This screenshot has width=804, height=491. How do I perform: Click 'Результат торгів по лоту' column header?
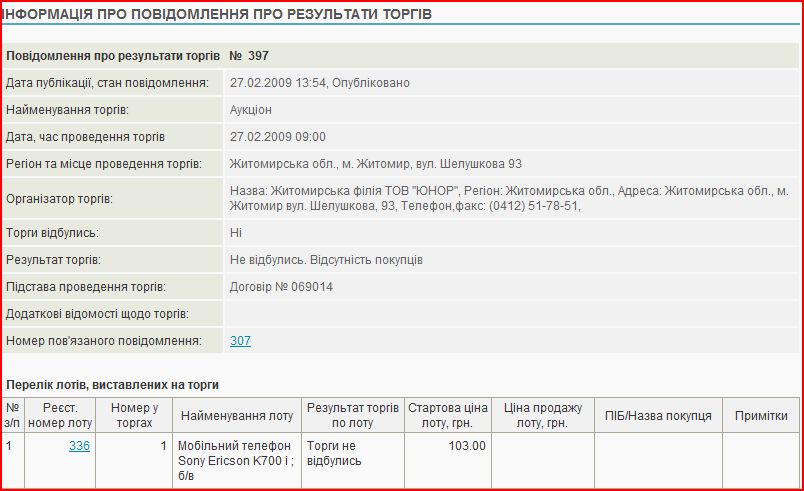coord(353,416)
